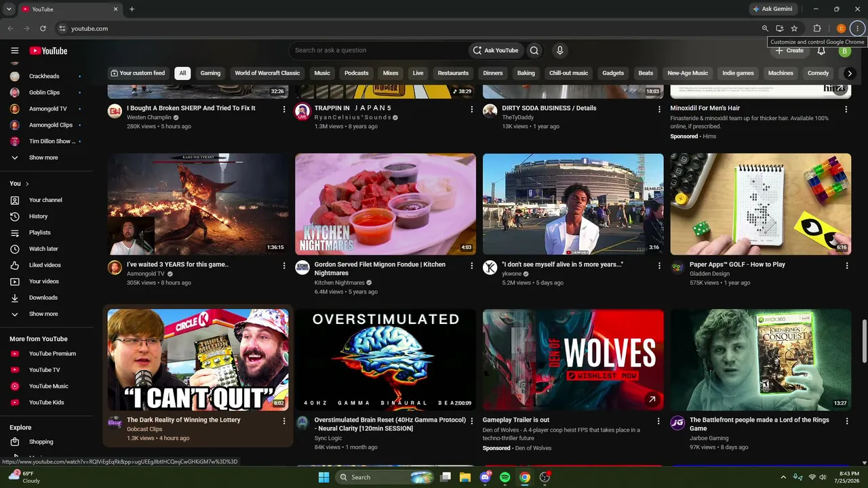Open the ykwone channel avatar
This screenshot has height=488, width=868.
click(490, 268)
